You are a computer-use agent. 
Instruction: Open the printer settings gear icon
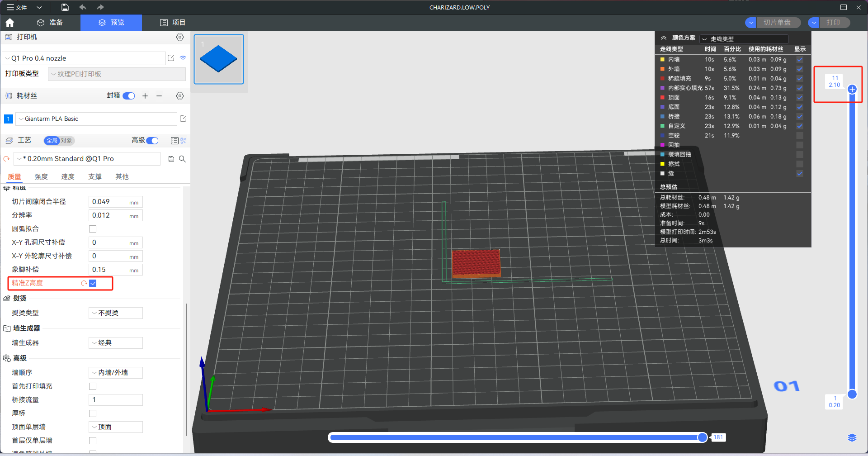pyautogui.click(x=180, y=37)
